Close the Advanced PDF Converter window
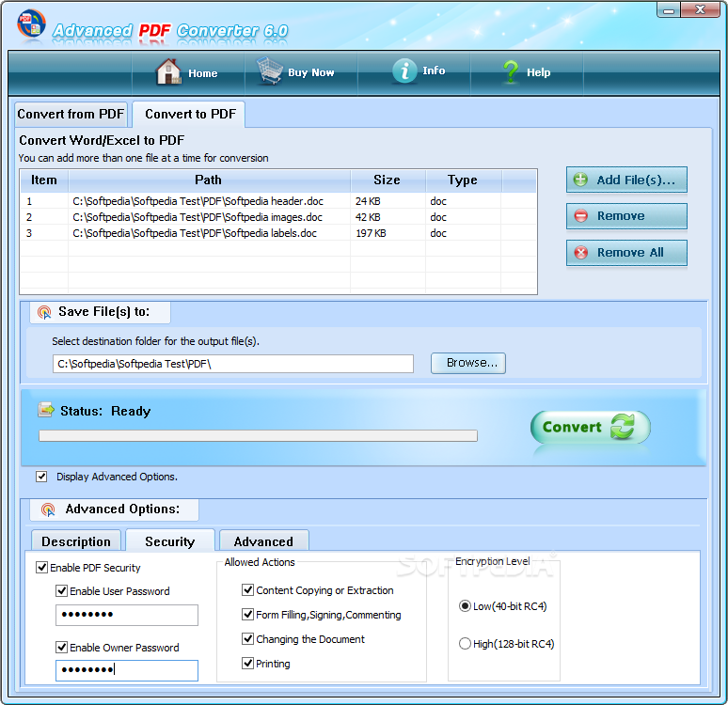The image size is (728, 705). tap(701, 9)
